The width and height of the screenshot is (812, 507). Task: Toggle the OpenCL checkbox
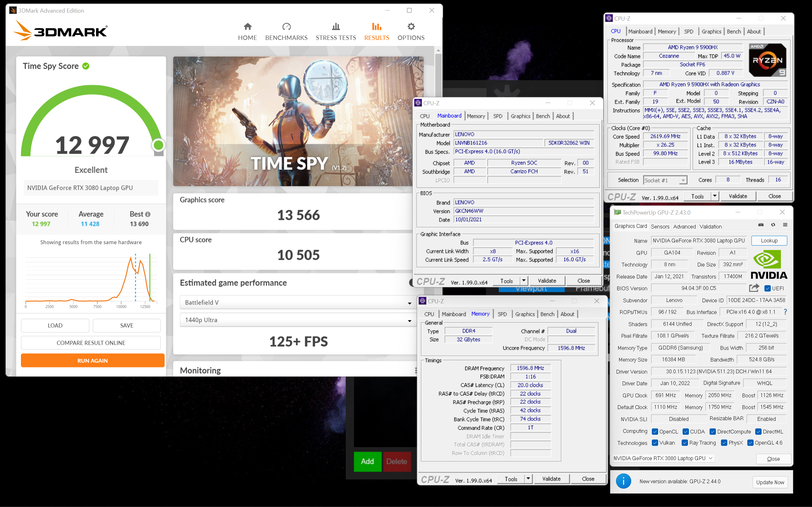click(x=654, y=431)
